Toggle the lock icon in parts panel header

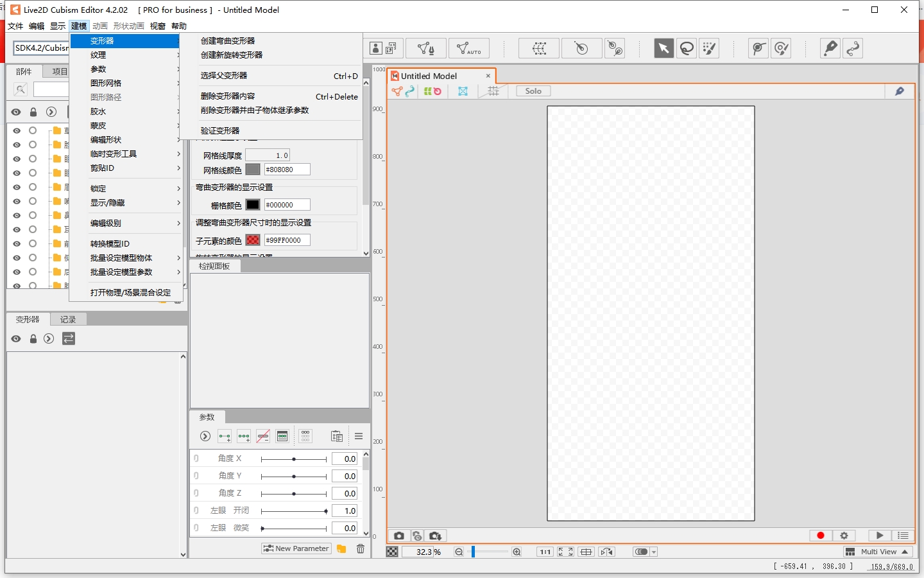(x=33, y=112)
